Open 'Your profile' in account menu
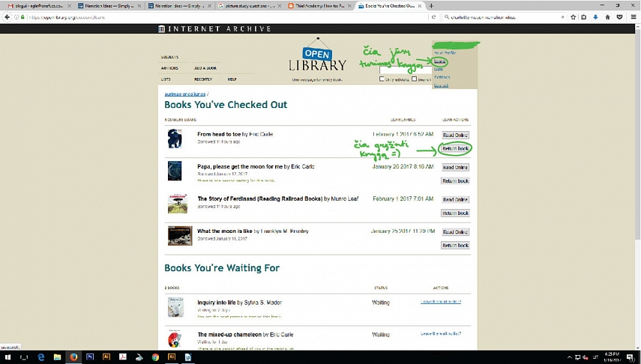This screenshot has height=364, width=641. tap(445, 53)
